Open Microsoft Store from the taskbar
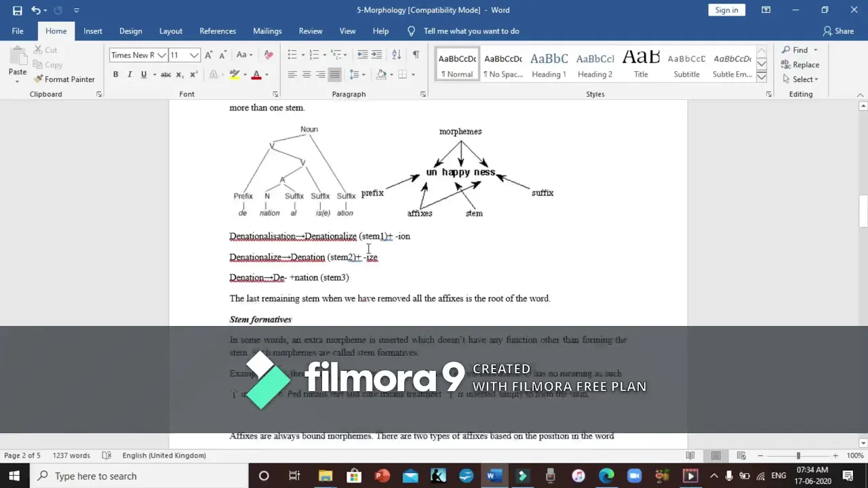 (x=354, y=476)
